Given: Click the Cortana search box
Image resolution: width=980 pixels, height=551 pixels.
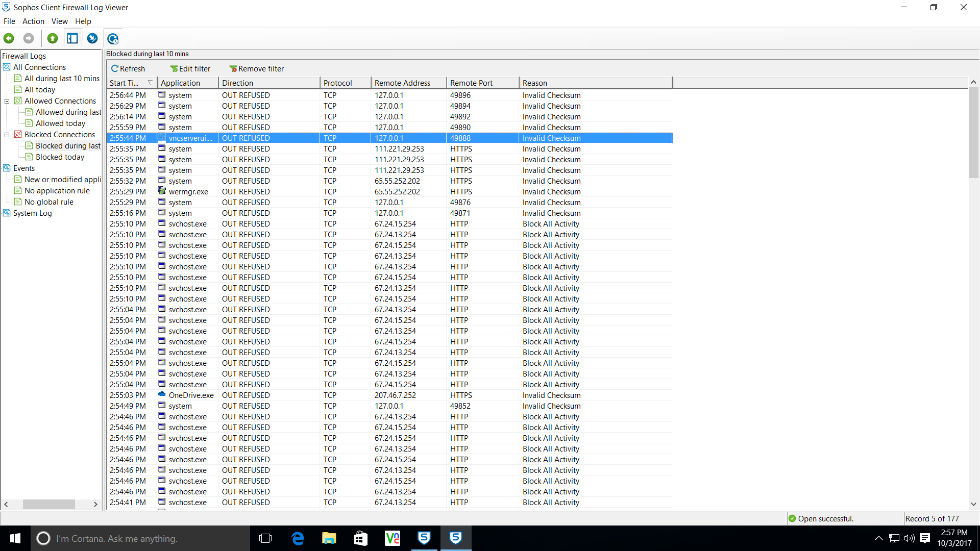Looking at the screenshot, I should (x=140, y=538).
